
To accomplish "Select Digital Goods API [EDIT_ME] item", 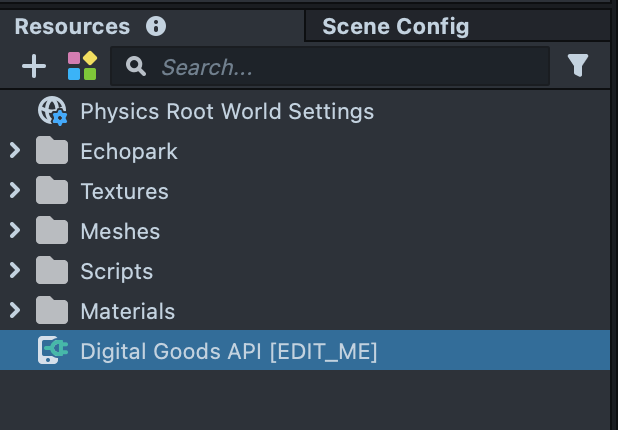I will pyautogui.click(x=228, y=351).
